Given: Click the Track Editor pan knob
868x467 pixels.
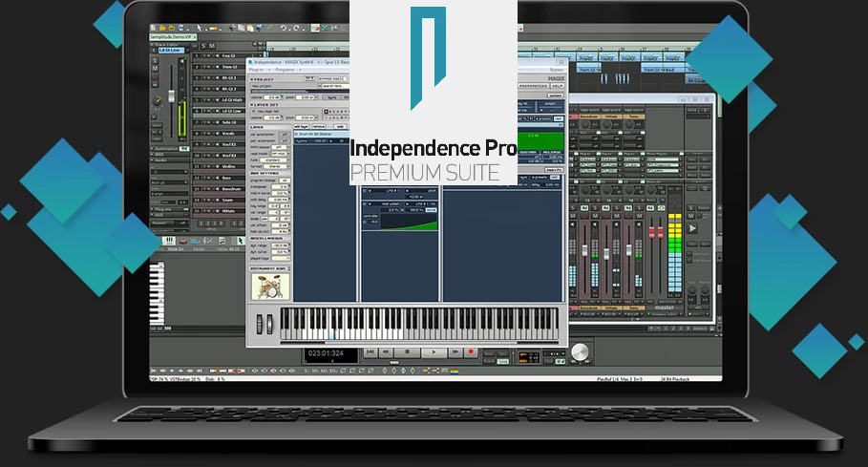Looking at the screenshot, I should point(158,100).
